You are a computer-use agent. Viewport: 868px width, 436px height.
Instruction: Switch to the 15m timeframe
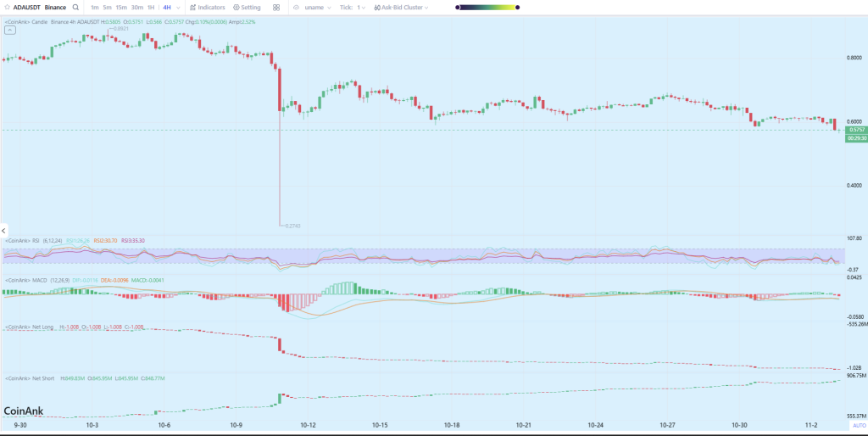[121, 8]
